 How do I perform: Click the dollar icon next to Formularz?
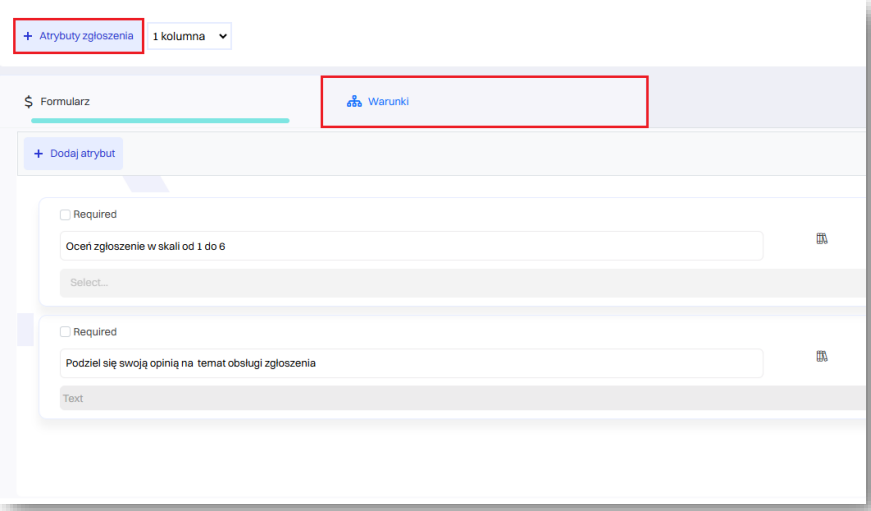click(x=29, y=102)
